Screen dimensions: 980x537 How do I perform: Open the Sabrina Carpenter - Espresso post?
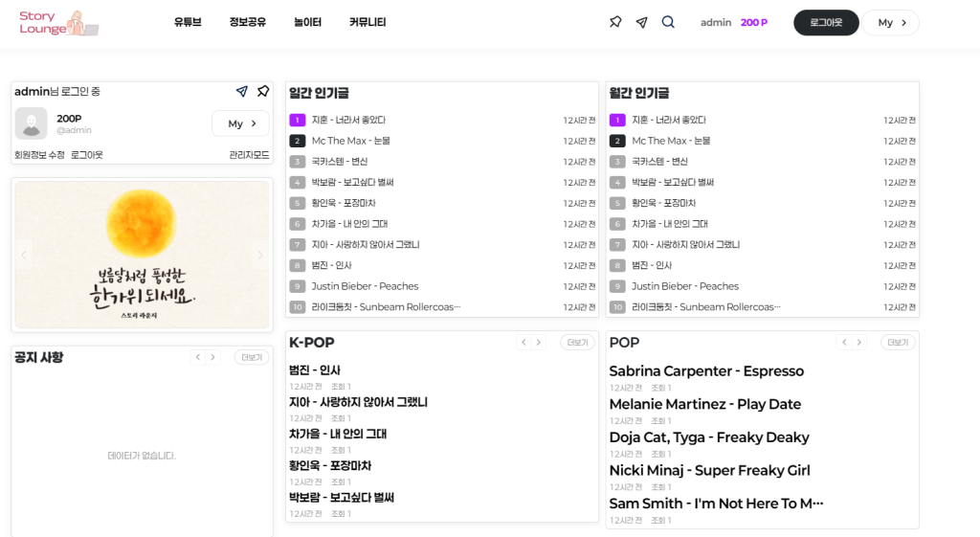tap(706, 371)
